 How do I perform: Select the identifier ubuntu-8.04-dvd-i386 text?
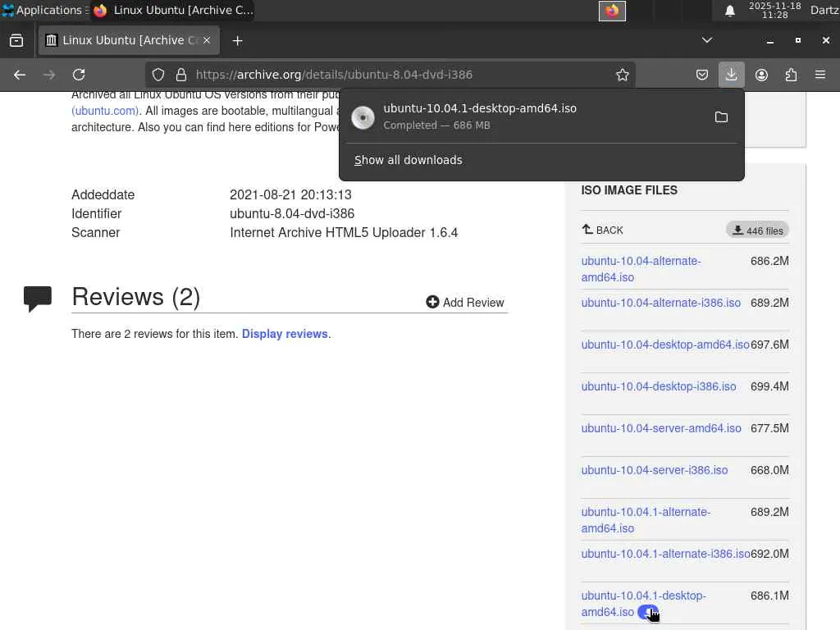click(292, 214)
